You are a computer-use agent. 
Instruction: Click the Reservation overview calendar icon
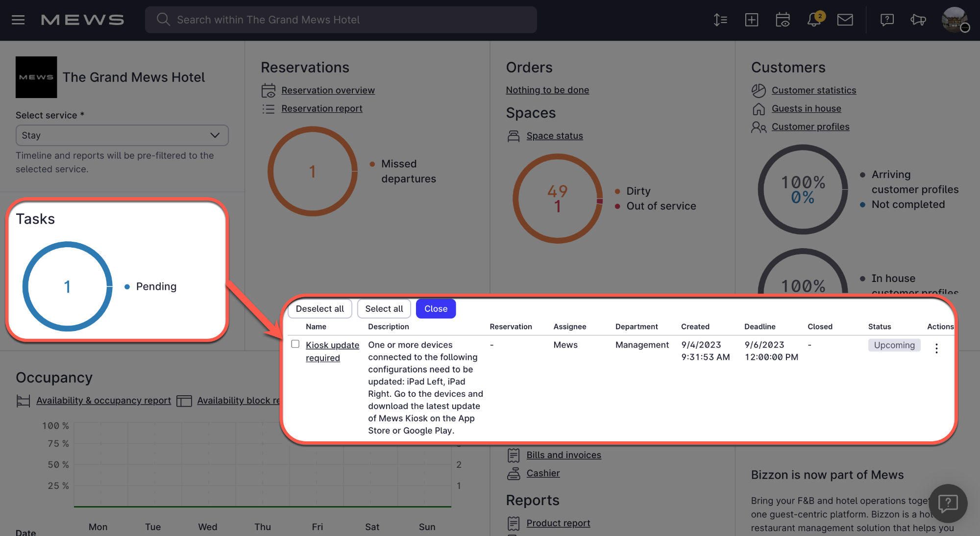[269, 91]
